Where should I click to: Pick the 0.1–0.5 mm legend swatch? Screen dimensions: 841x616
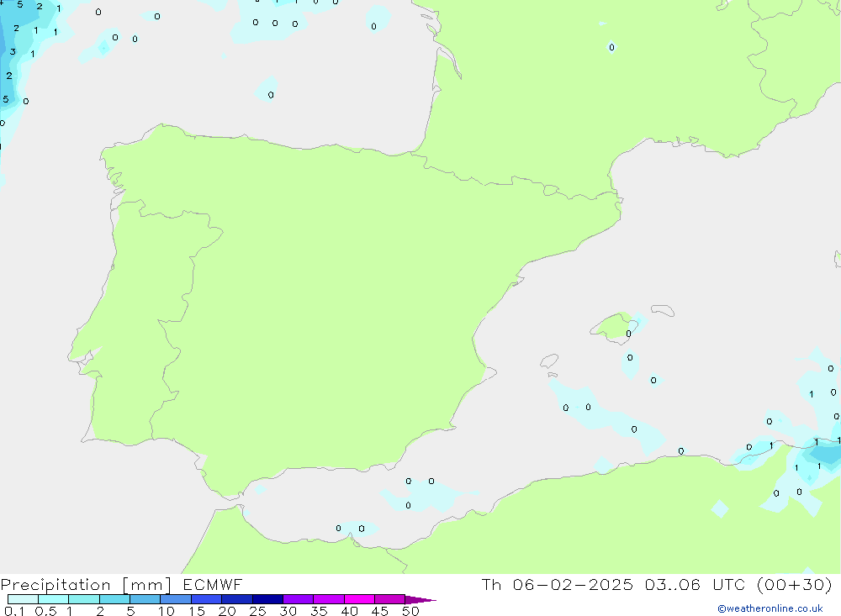(23, 599)
